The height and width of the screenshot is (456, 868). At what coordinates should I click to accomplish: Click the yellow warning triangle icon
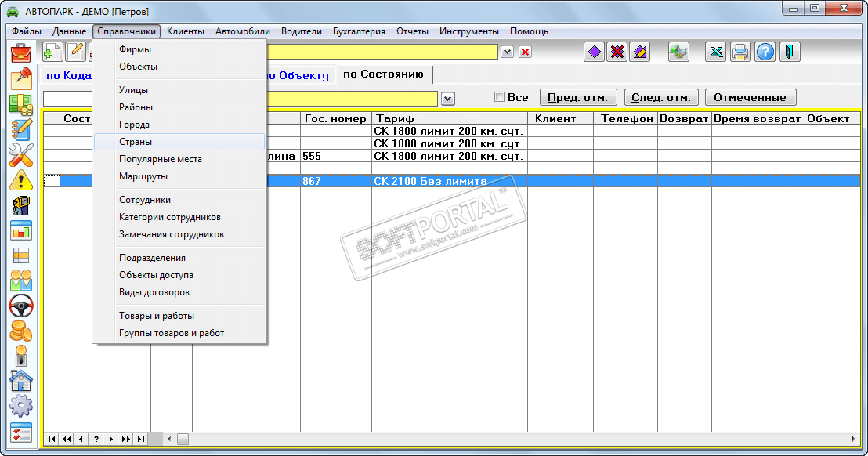21,180
